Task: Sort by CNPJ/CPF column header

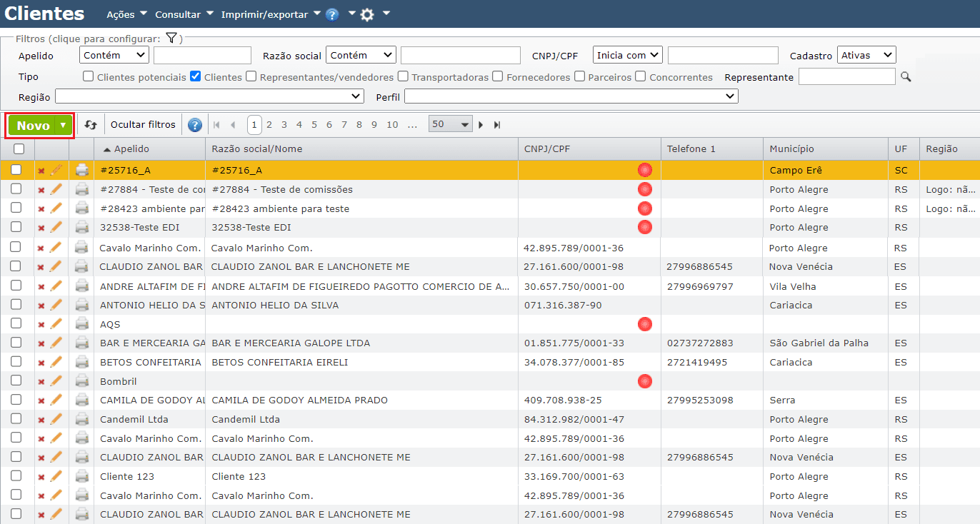Action: [x=547, y=148]
